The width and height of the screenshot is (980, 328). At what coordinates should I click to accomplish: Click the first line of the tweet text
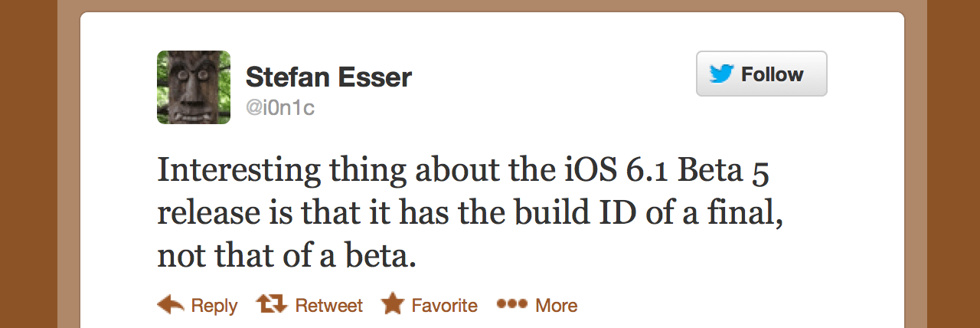462,170
